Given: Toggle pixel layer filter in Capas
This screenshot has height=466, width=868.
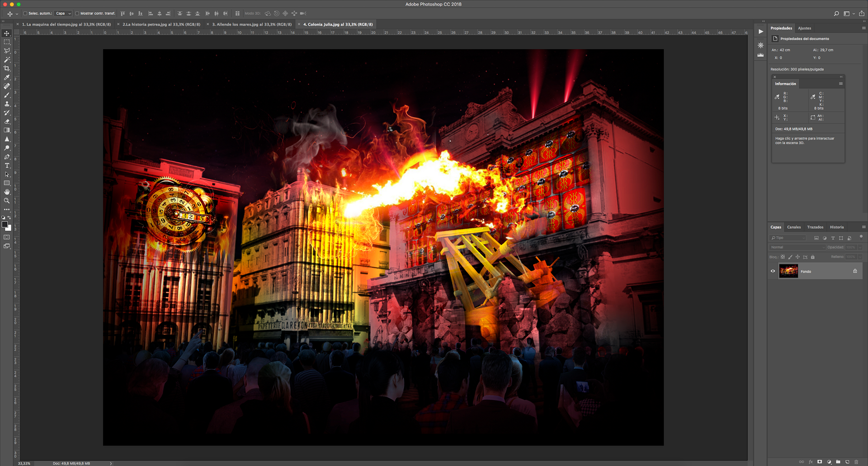Looking at the screenshot, I should point(816,238).
